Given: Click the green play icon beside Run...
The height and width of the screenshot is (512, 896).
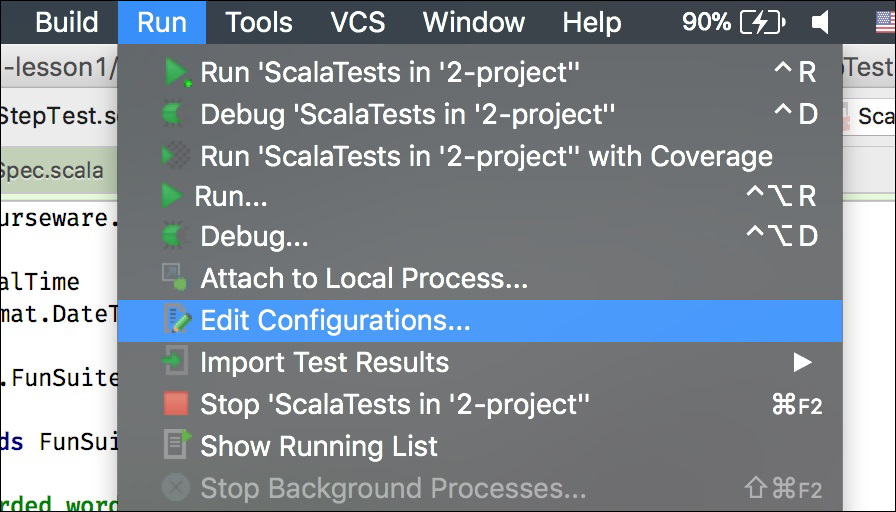Looking at the screenshot, I should [x=172, y=196].
